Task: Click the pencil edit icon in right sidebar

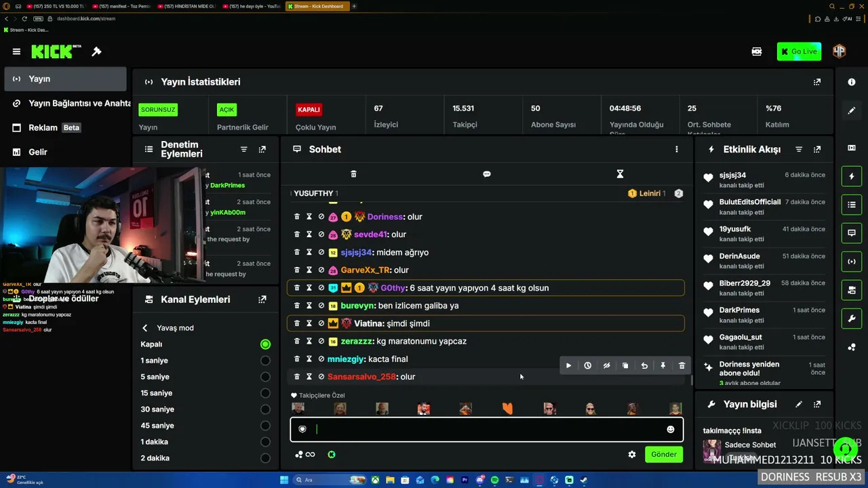Action: tap(852, 110)
